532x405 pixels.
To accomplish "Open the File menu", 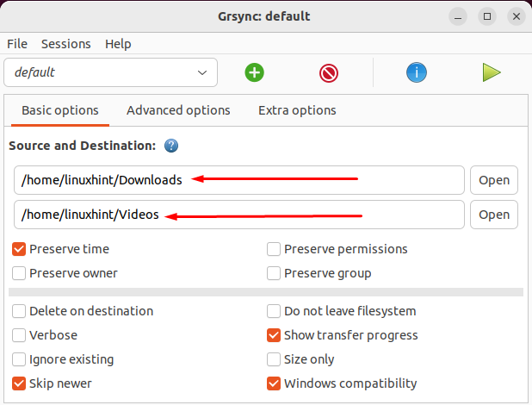I will point(17,44).
